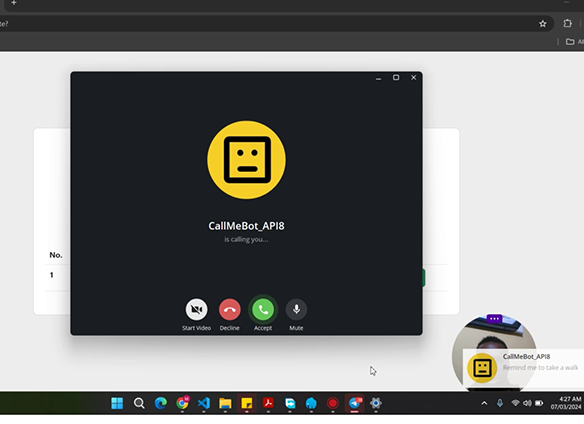This screenshot has width=584, height=424.
Task: Launch Microsoft Edge from taskbar
Action: tap(161, 403)
